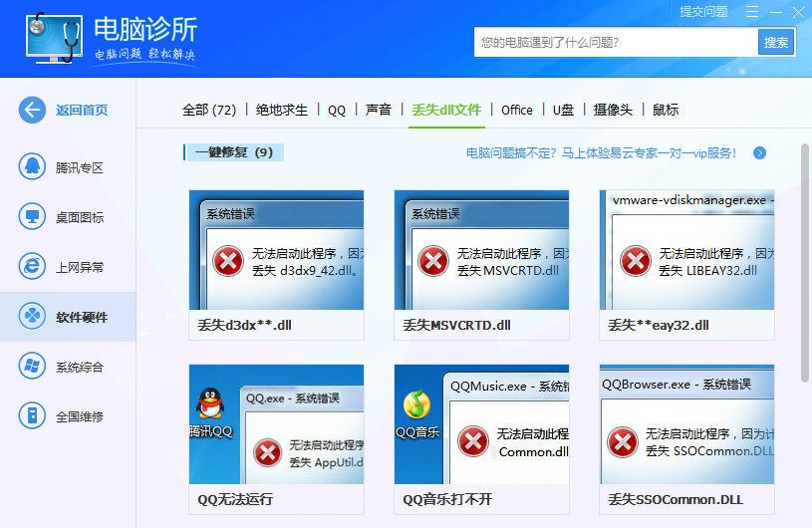Click the blue arrow beside the VIP service link
Viewport: 812px width, 528px height.
[x=759, y=152]
